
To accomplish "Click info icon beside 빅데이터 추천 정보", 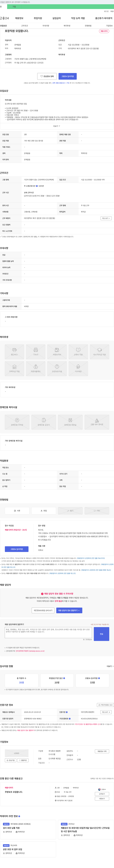I will coord(19,816).
